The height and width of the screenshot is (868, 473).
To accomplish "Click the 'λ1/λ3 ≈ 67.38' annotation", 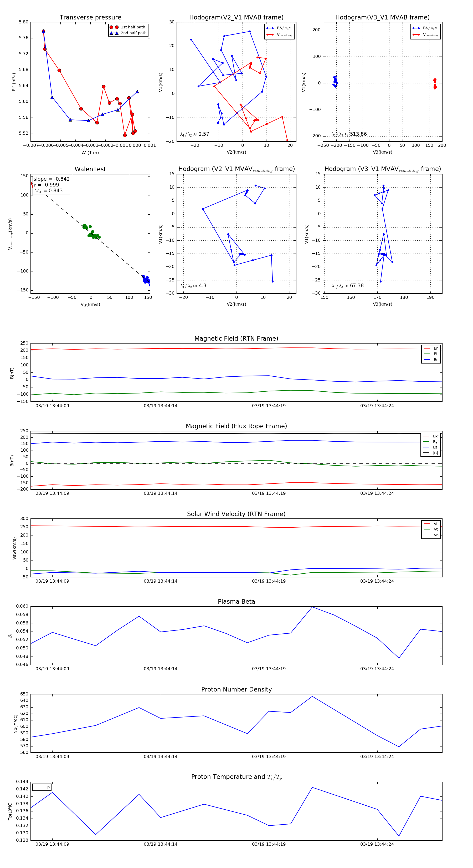I will tap(348, 286).
